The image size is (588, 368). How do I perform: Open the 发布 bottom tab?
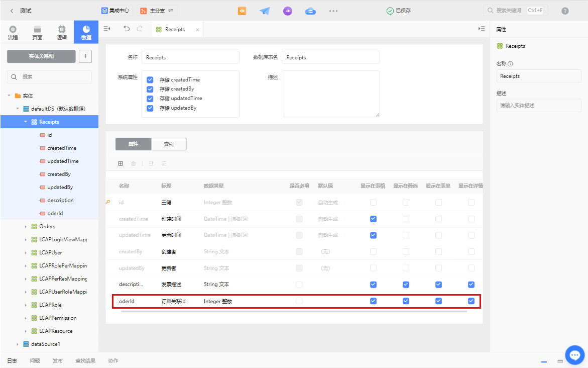click(57, 360)
